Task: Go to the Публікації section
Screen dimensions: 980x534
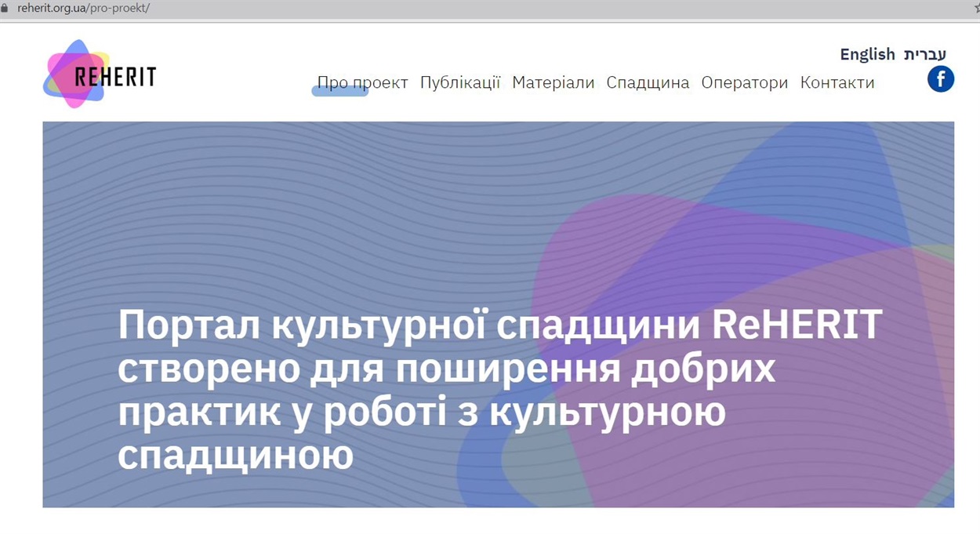Action: (x=459, y=82)
